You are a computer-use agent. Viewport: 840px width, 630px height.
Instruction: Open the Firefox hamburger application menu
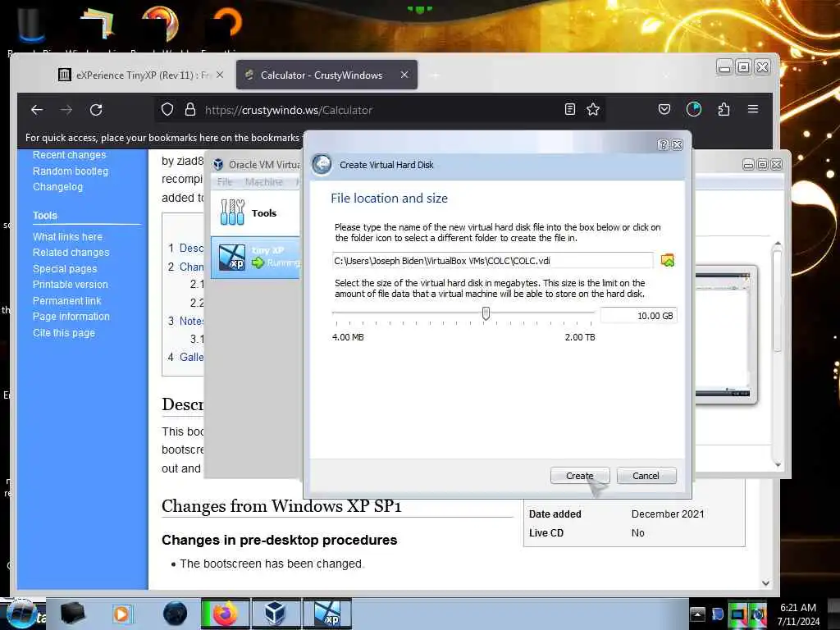point(753,109)
